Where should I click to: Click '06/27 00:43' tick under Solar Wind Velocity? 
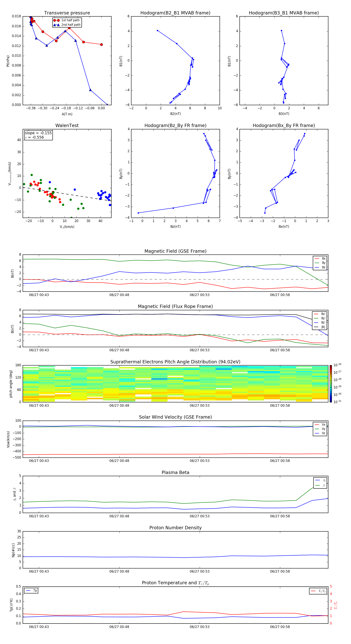[39, 461]
